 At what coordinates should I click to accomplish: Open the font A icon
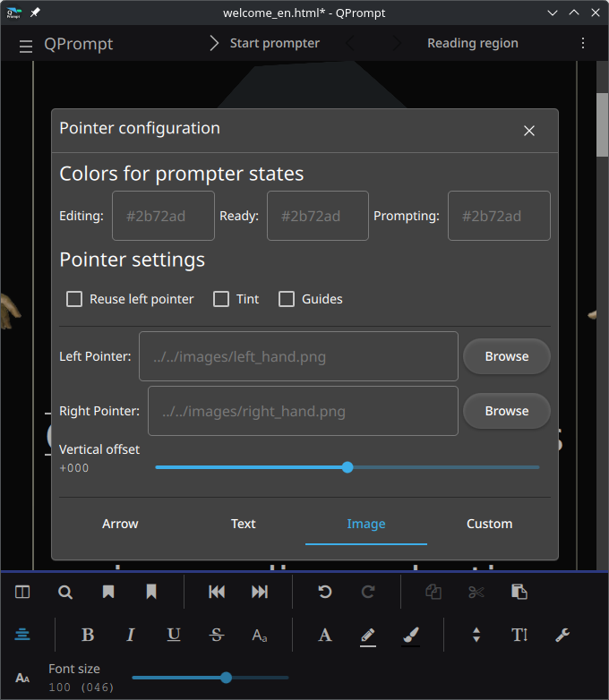click(x=325, y=635)
